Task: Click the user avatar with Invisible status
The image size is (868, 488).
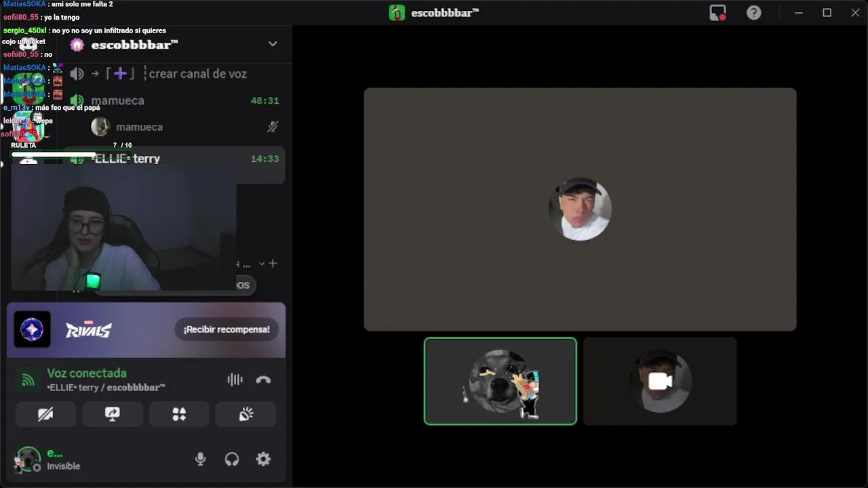Action: coord(28,460)
